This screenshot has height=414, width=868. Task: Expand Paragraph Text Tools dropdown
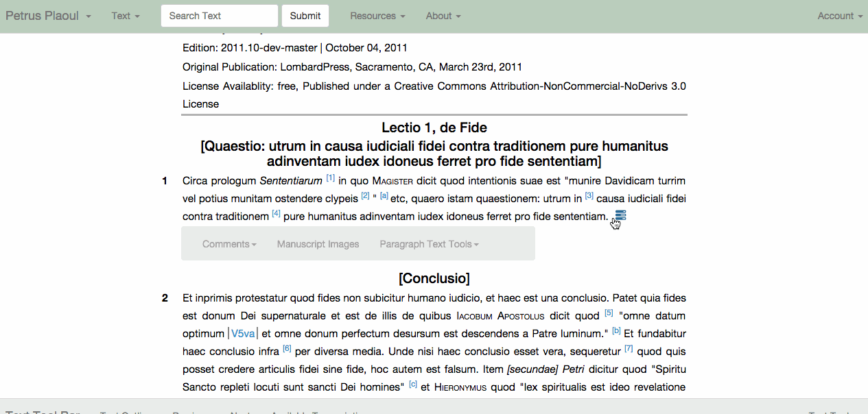pos(430,244)
